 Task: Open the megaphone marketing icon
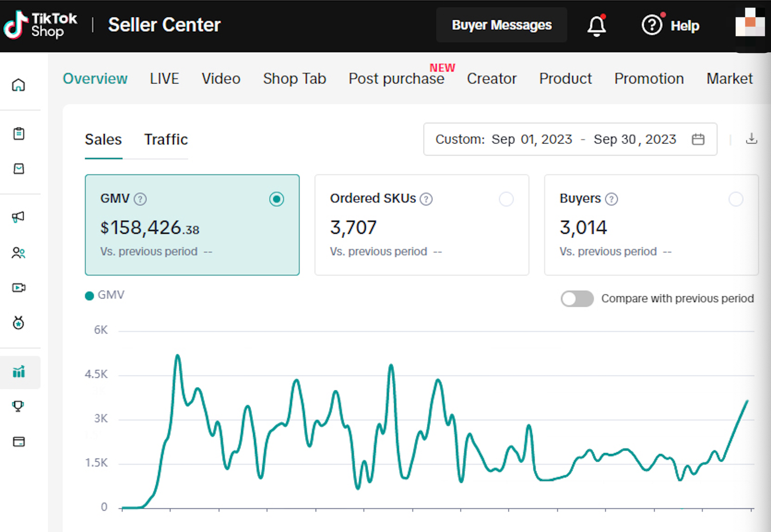pos(18,217)
